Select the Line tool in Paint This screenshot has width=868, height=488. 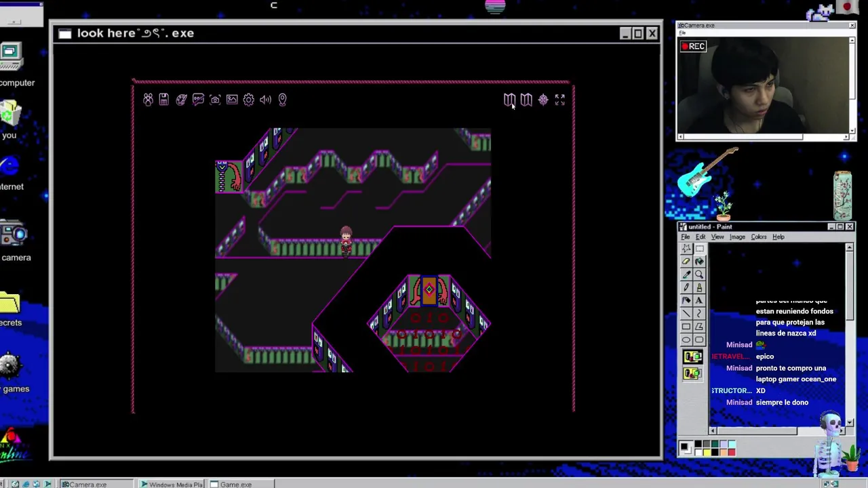(686, 313)
